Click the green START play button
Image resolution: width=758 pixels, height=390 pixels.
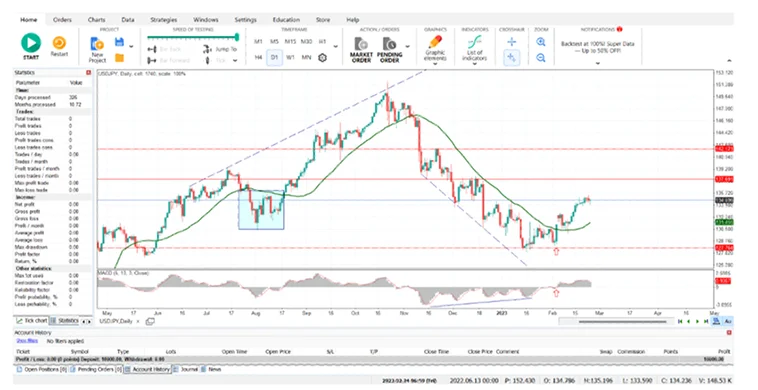[31, 43]
